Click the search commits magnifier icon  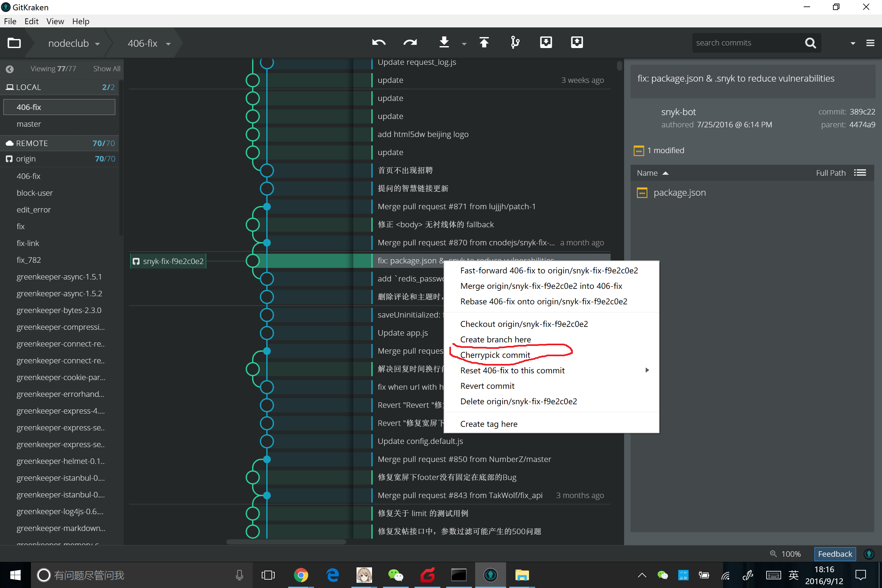click(811, 43)
